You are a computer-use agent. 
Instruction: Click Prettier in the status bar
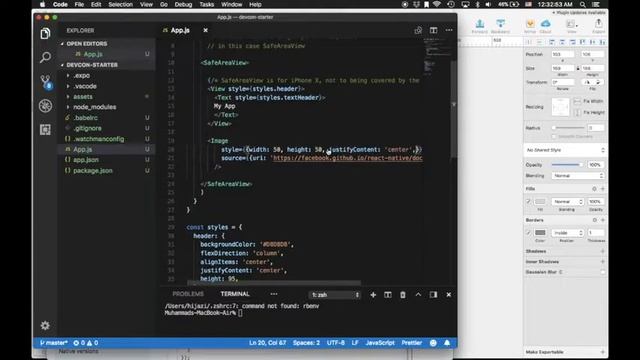tap(411, 343)
